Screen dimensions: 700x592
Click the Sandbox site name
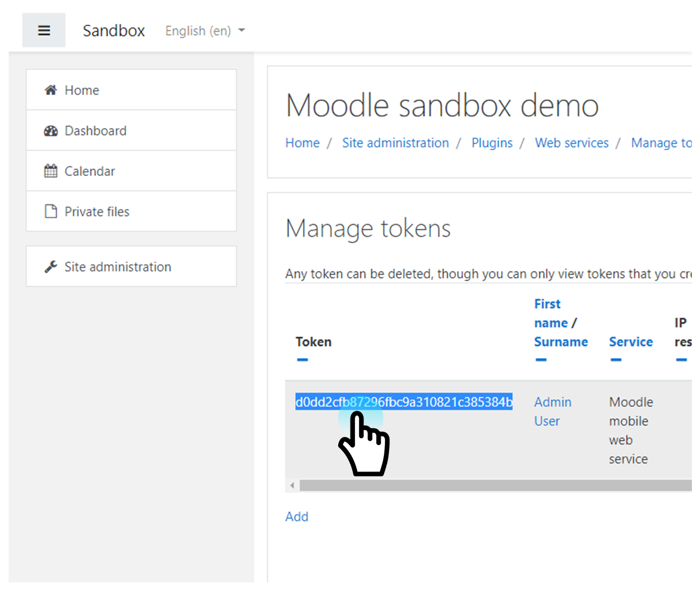pyautogui.click(x=114, y=31)
